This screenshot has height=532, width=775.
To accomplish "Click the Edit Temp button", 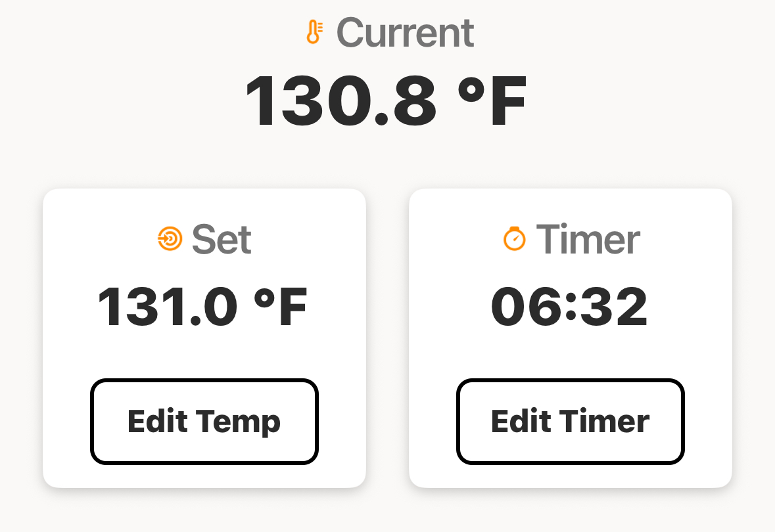I will (204, 422).
